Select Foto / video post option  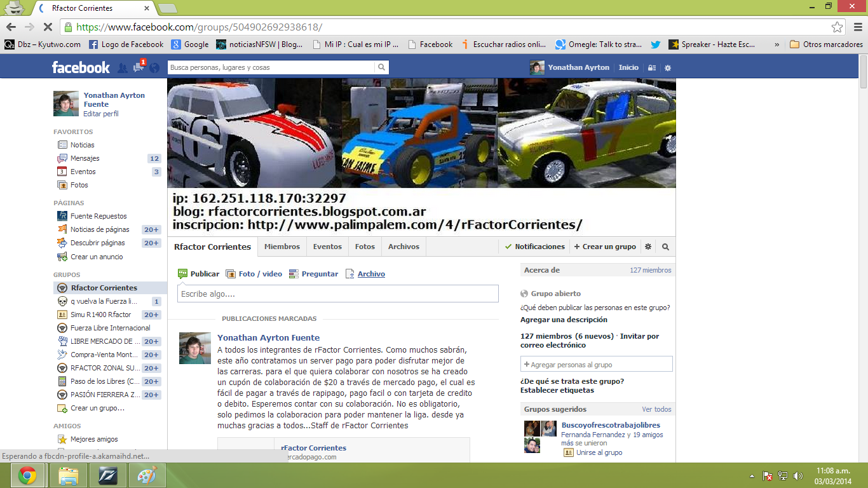(254, 274)
